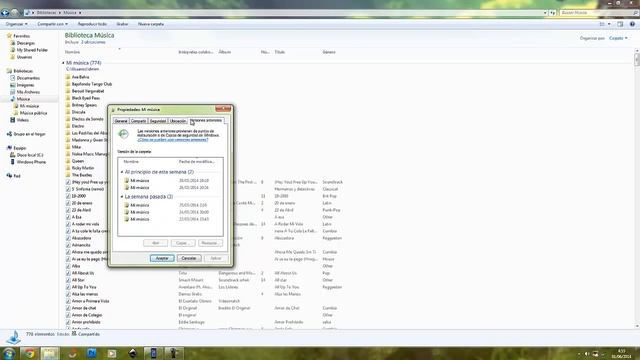
Task: Click the Back arrow in Explorer
Action: tap(5, 13)
